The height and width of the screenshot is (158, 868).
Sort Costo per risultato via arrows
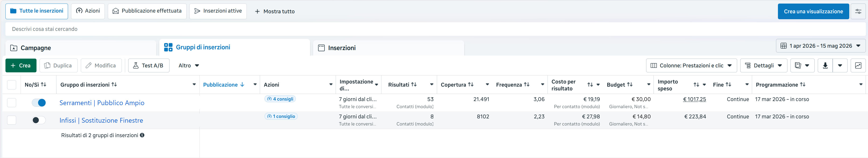(x=590, y=85)
